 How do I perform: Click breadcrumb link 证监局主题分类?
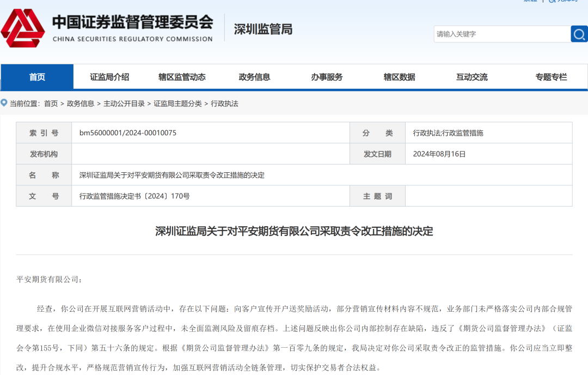coord(177,104)
